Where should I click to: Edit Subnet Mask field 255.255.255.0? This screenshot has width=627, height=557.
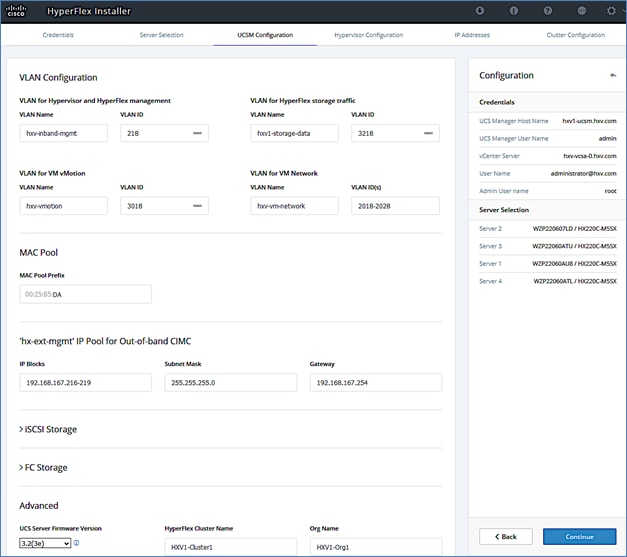[x=231, y=383]
